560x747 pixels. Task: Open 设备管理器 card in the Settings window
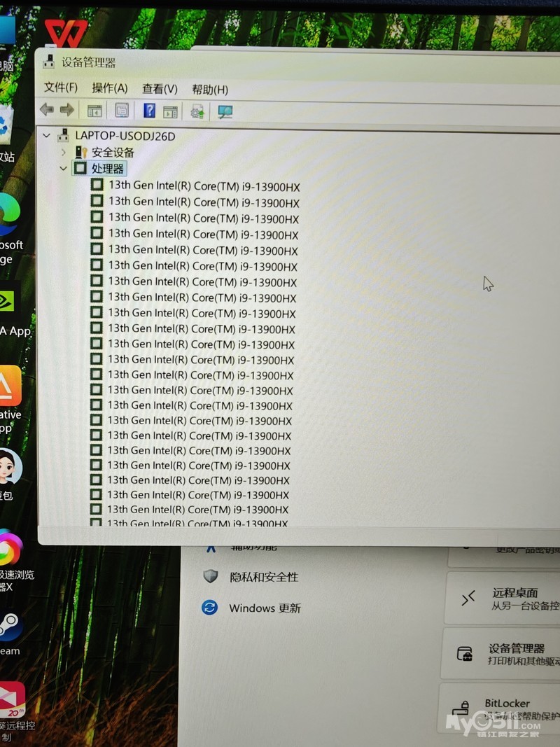pos(500,654)
